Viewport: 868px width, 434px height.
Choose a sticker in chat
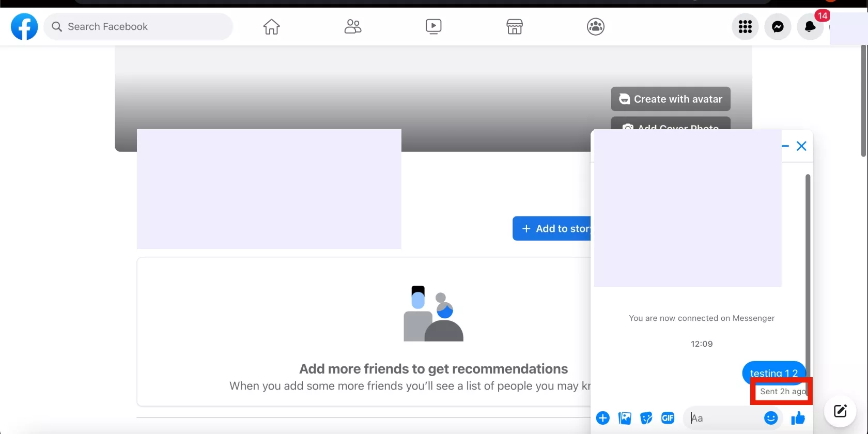[x=646, y=418]
